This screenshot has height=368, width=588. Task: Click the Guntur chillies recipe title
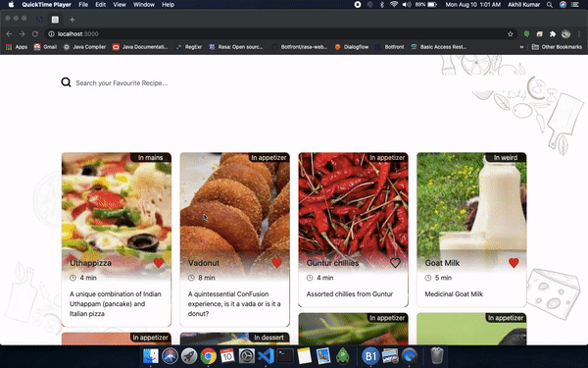point(332,263)
